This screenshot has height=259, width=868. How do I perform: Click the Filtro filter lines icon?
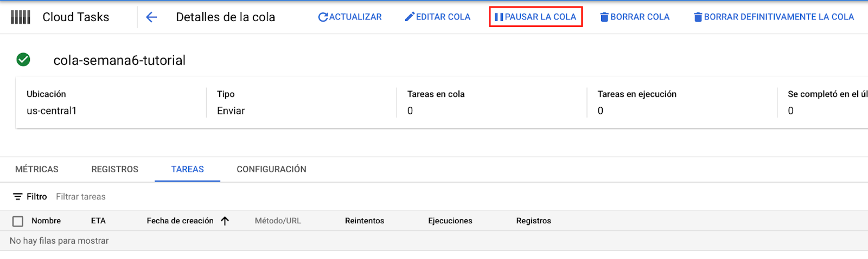pos(18,197)
